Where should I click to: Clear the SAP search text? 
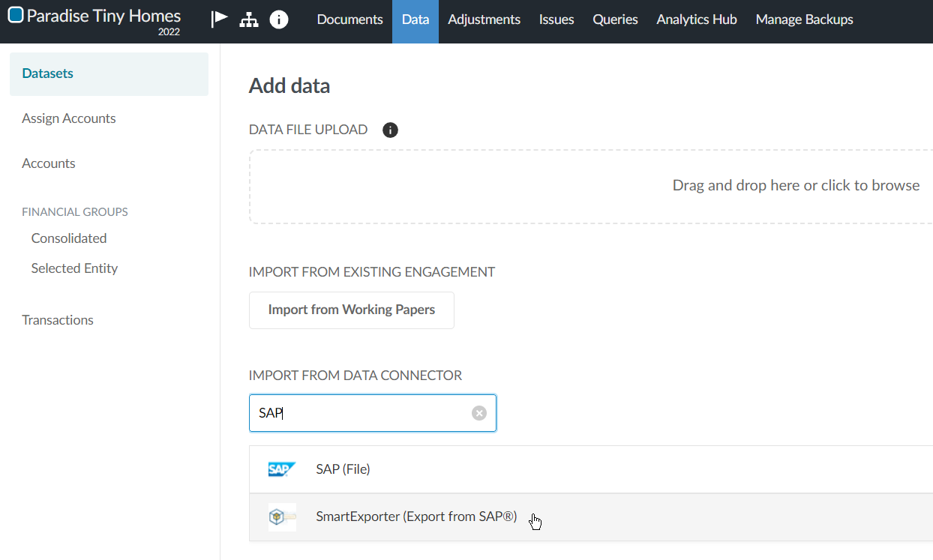pyautogui.click(x=478, y=413)
